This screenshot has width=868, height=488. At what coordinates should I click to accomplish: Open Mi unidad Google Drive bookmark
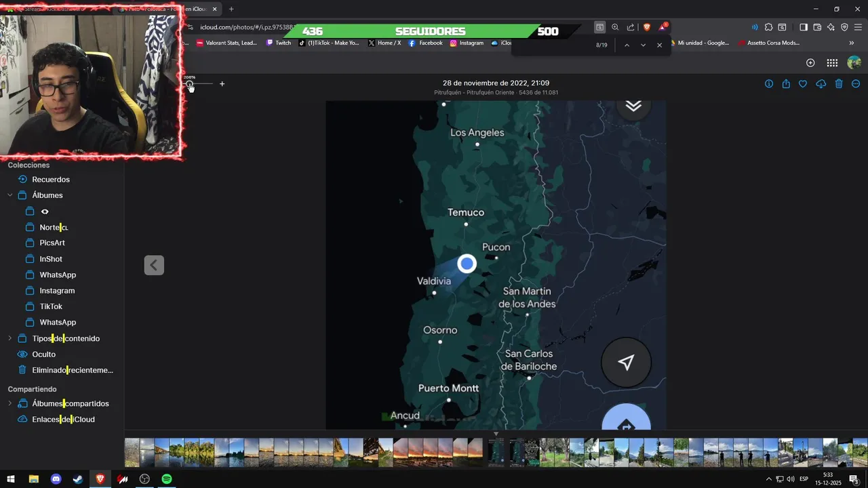699,43
